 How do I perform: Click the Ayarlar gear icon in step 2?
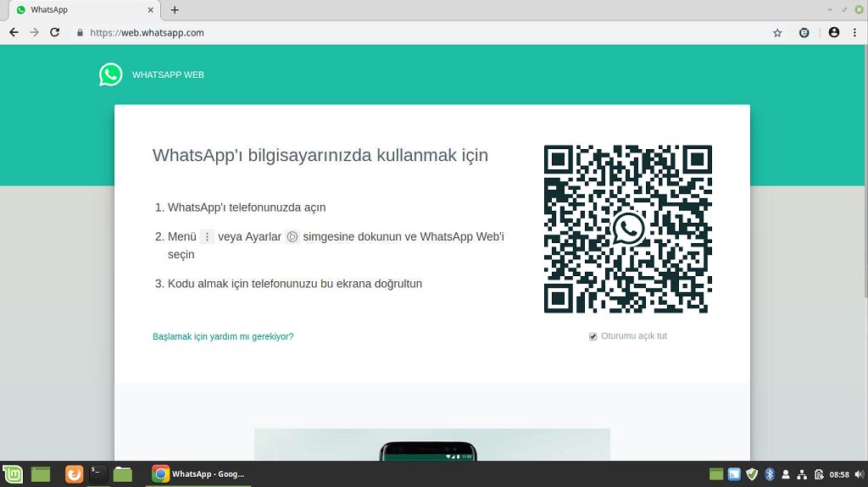pos(292,237)
